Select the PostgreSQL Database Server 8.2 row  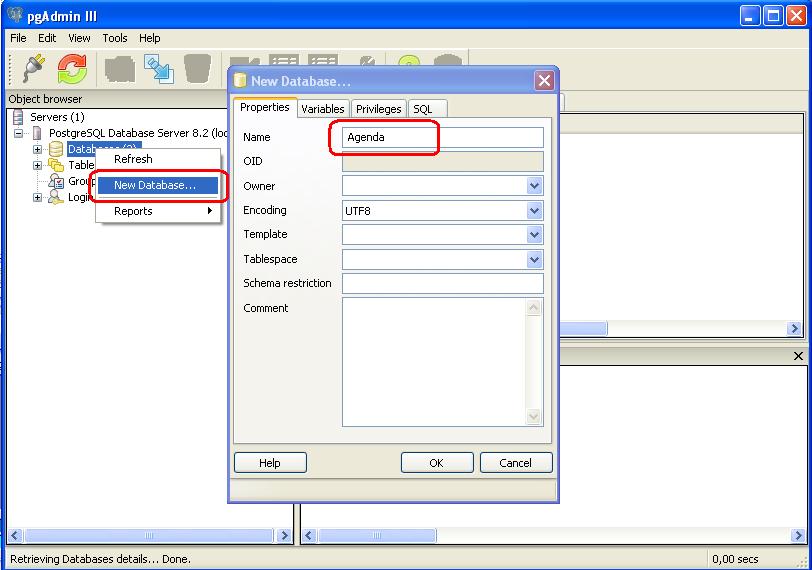coord(138,133)
